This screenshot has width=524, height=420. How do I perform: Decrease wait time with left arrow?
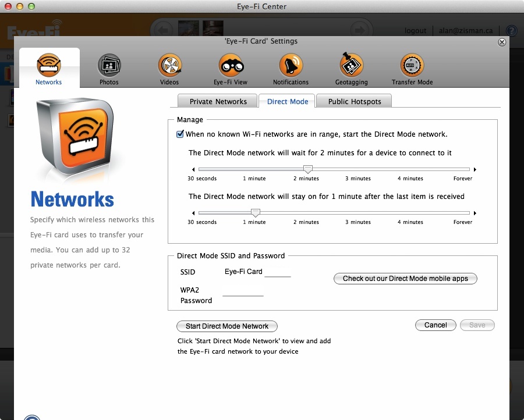[x=193, y=169]
